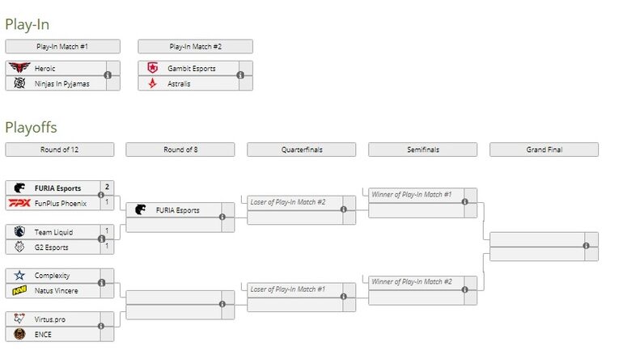The height and width of the screenshot is (359, 644).
Task: Click the Heroic team logo icon
Action: 19,69
